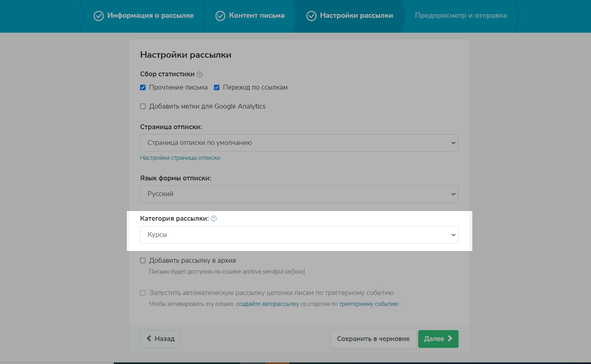The height and width of the screenshot is (364, 591).
Task: Check Добавить рассылку в архив
Action: pos(143,261)
